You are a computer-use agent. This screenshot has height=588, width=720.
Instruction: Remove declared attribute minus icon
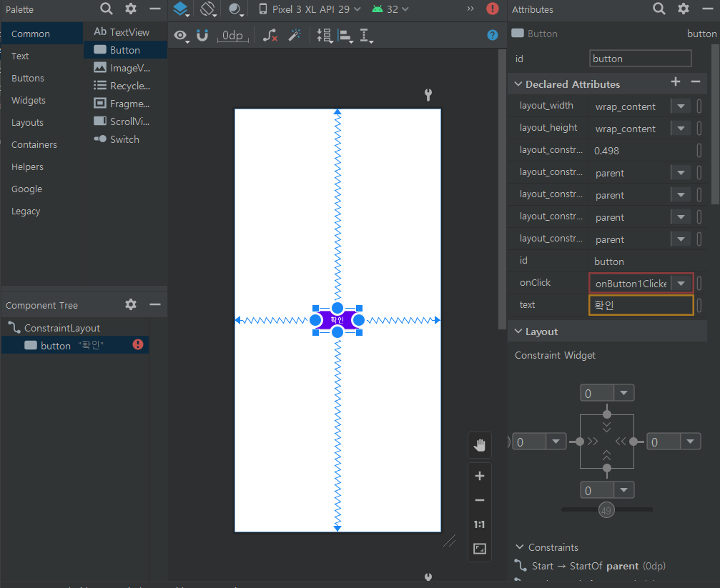(x=696, y=81)
